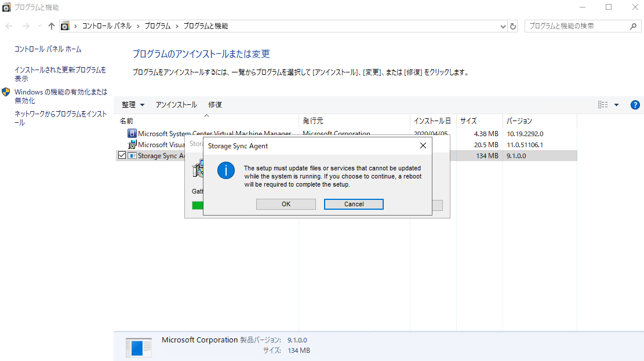Click the アンインストール toolbar button
The width and height of the screenshot is (644, 361).
tap(176, 105)
